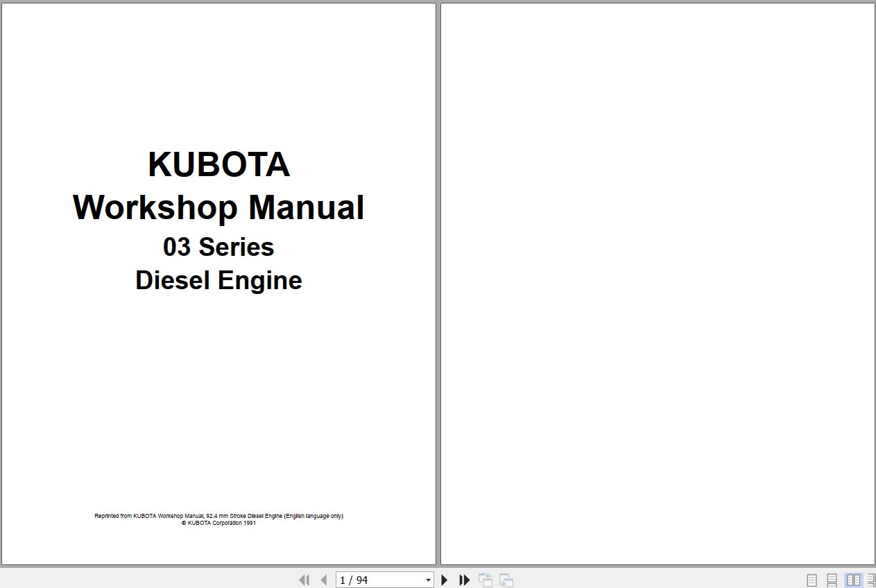Select the continuous facing layout icon
876x588 pixels.
(872, 580)
